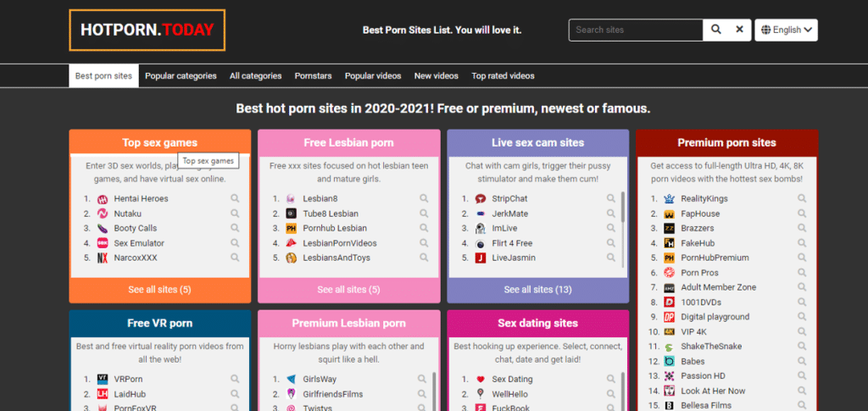Expand See all sites (13) for cam sites
The width and height of the screenshot is (868, 411).
538,289
